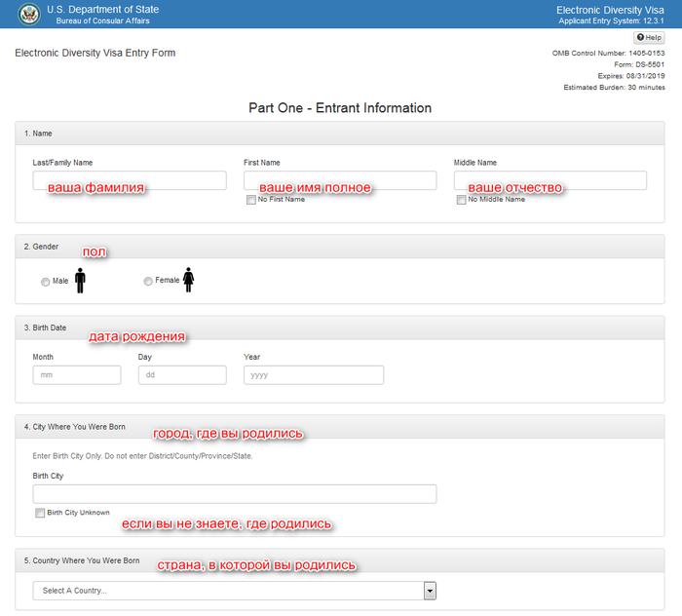Click into the First Name field
The height and width of the screenshot is (616, 682).
tap(340, 180)
